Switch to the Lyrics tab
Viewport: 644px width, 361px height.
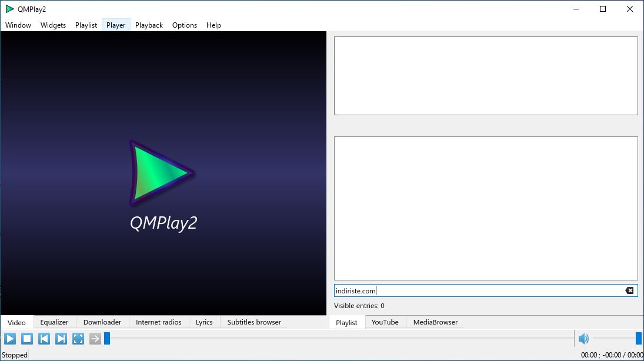(204, 322)
